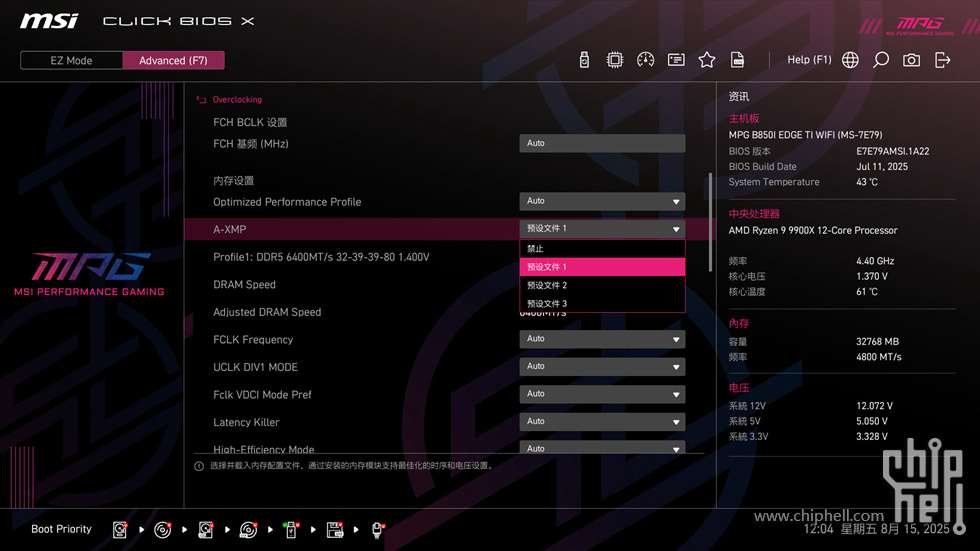The height and width of the screenshot is (551, 980).
Task: Open the FCLK Frequency dropdown
Action: pyautogui.click(x=602, y=339)
